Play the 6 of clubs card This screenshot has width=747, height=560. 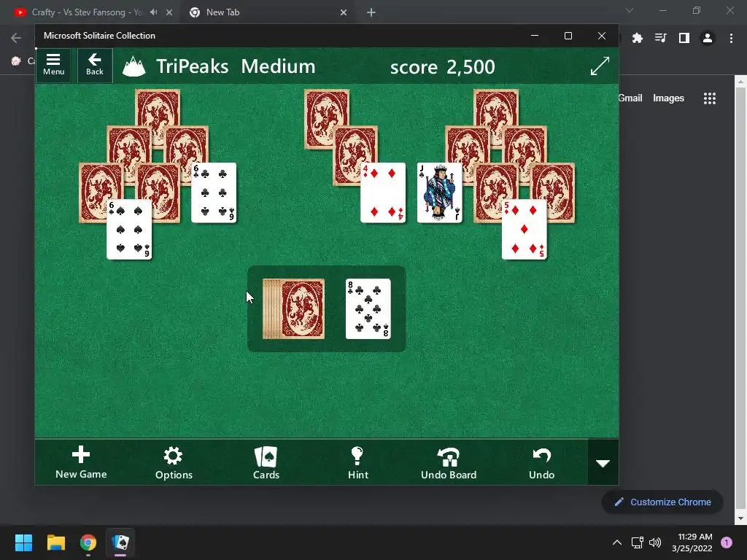(x=214, y=192)
